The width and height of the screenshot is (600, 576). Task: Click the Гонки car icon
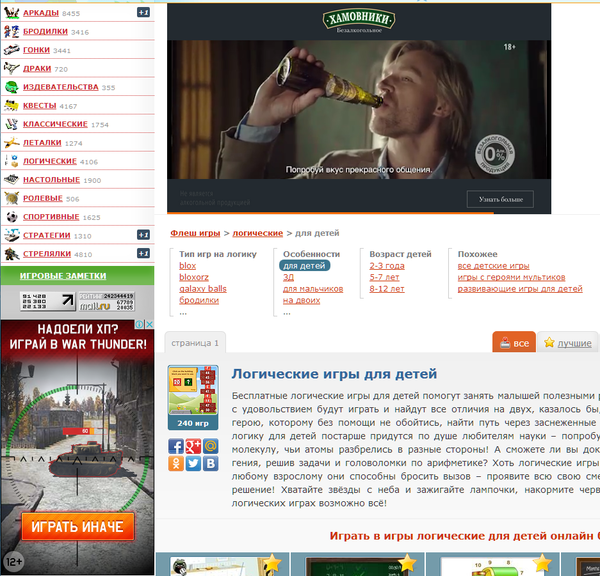pyautogui.click(x=11, y=50)
